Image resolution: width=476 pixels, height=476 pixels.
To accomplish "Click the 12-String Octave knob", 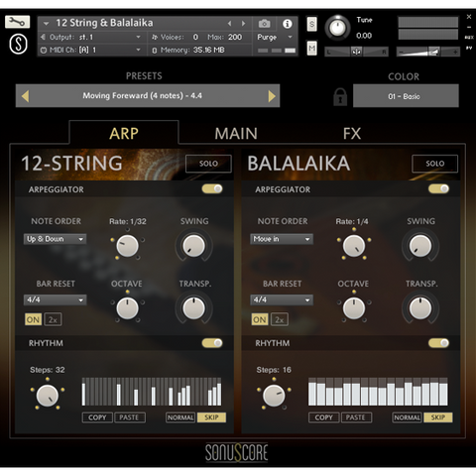I will pyautogui.click(x=127, y=308).
